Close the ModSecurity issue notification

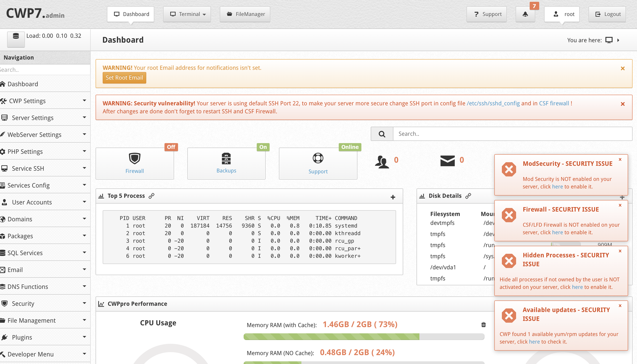[x=620, y=160]
